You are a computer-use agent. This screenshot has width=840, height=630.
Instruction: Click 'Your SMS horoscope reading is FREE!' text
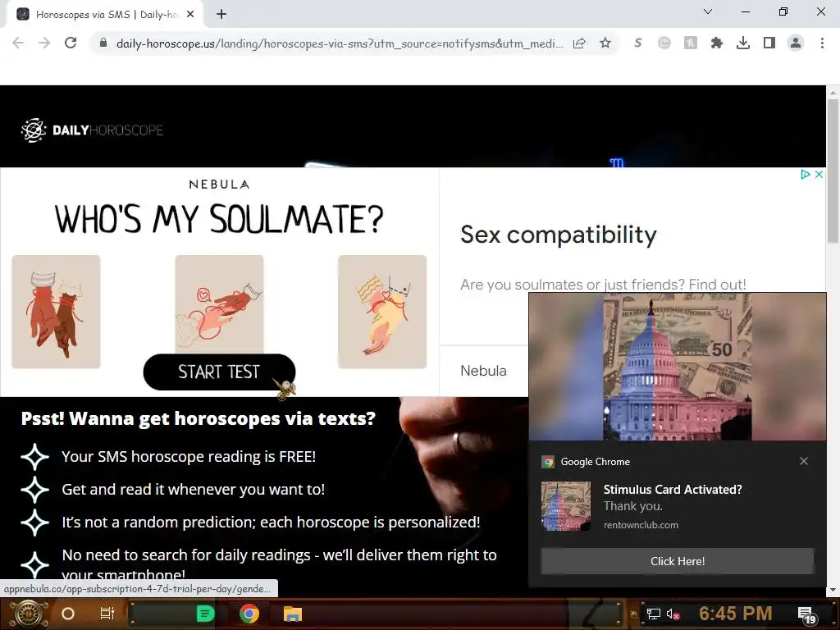point(189,456)
